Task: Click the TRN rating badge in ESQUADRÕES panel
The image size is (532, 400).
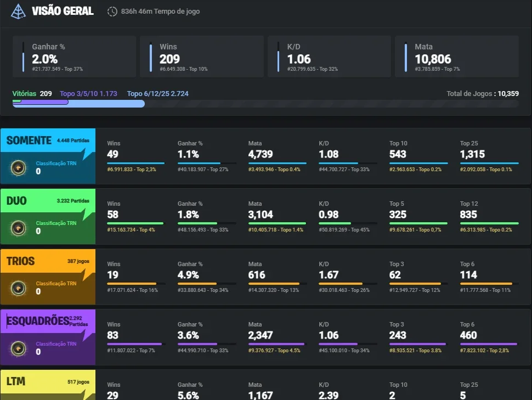Action: [18, 348]
